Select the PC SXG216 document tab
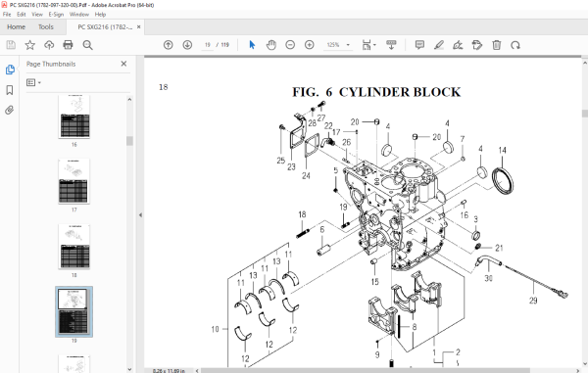The height and width of the screenshot is (373, 588). click(105, 27)
